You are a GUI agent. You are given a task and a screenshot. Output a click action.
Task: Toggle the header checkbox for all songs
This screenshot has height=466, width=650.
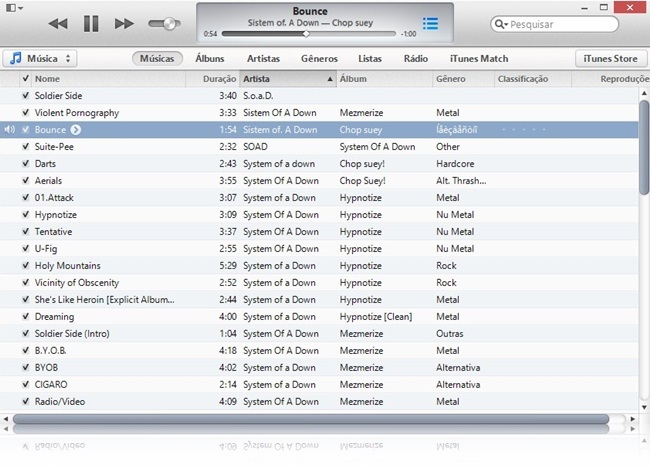(26, 78)
